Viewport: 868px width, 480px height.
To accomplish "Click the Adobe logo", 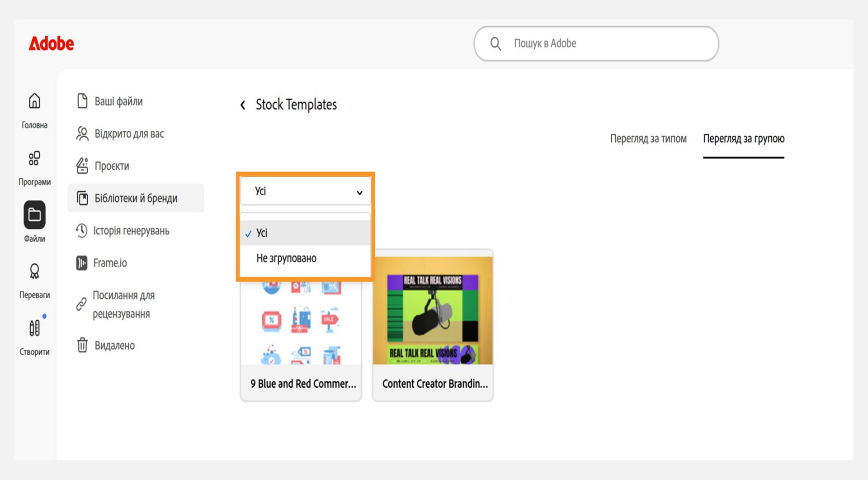I will 51,43.
